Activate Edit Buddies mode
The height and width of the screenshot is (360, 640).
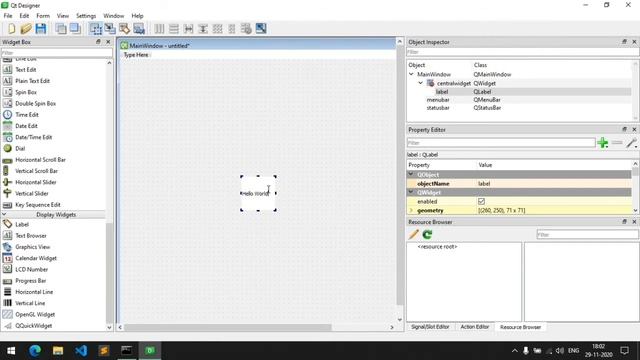[x=124, y=29]
